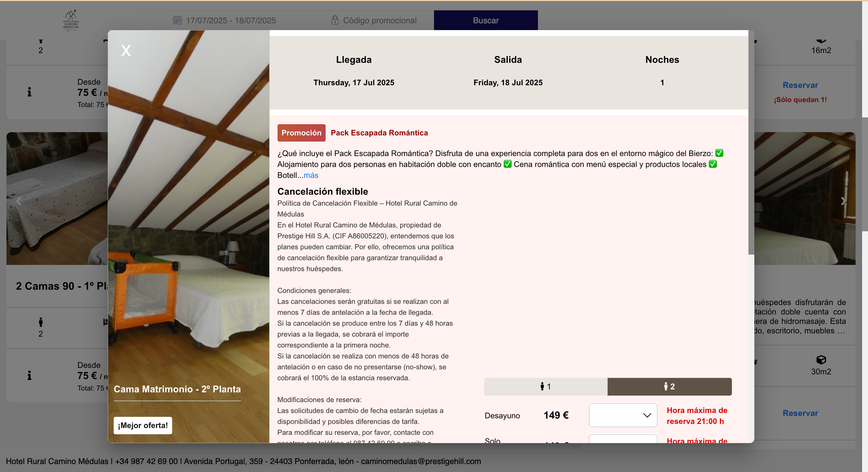Select occupancy tab for 2 guests
This screenshot has height=472, width=868.
[670, 386]
